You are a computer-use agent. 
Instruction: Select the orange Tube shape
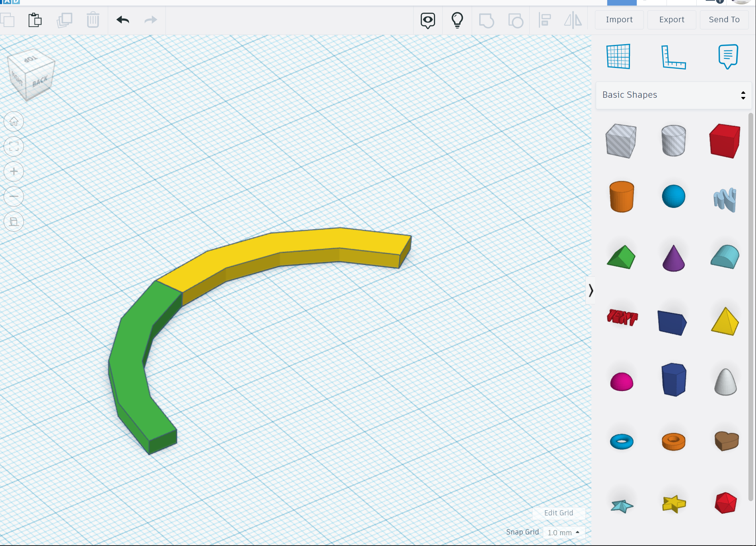coord(674,441)
